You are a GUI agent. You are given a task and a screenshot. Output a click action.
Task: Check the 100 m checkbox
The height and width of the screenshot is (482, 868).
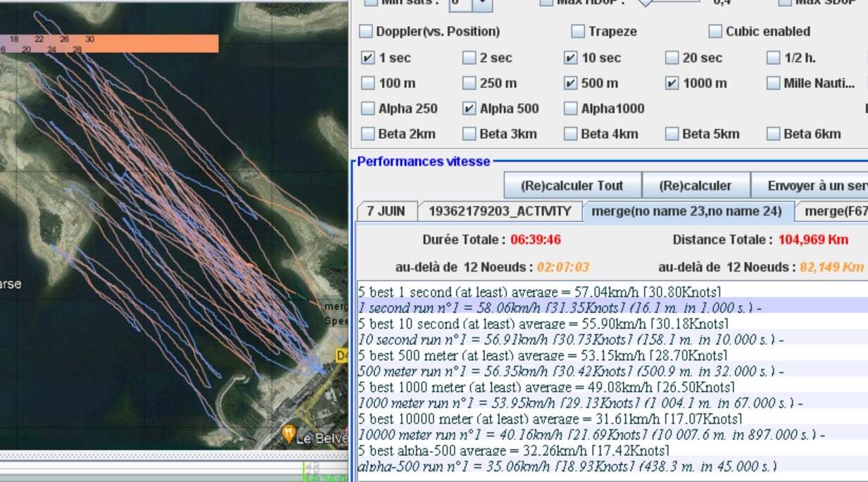[x=367, y=83]
